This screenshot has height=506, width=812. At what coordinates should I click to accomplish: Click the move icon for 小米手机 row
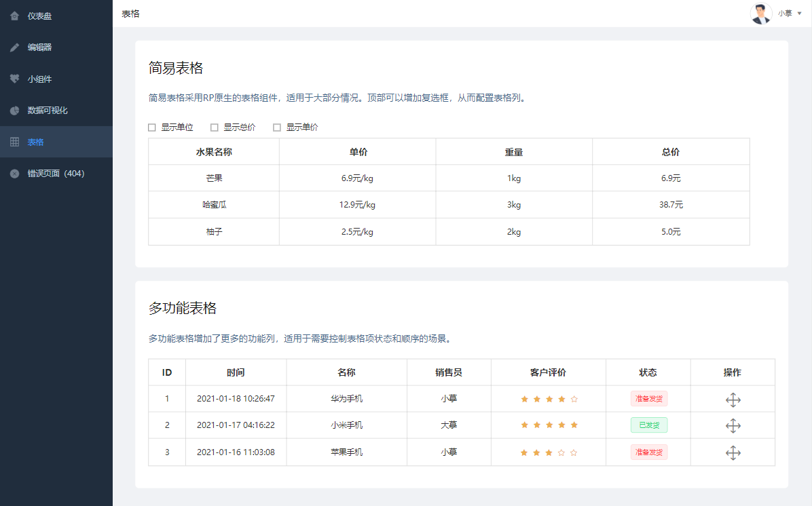click(733, 426)
